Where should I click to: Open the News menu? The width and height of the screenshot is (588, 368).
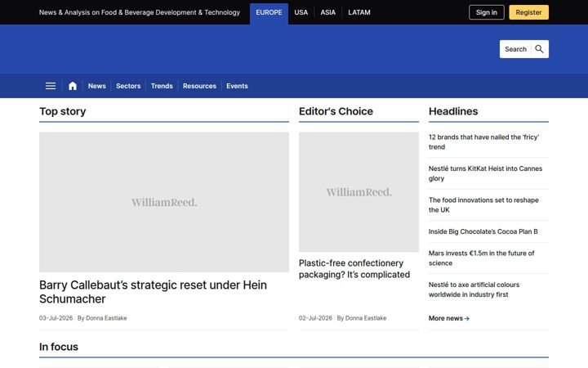pyautogui.click(x=96, y=86)
